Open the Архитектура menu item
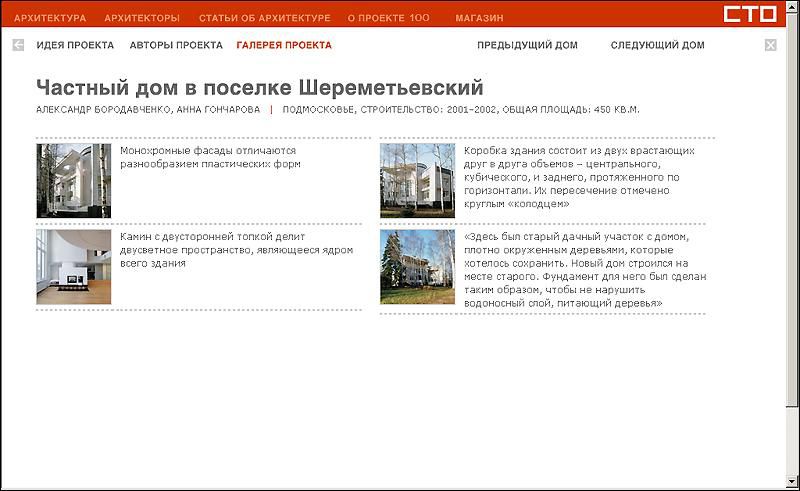Image resolution: width=800 pixels, height=491 pixels. click(50, 18)
